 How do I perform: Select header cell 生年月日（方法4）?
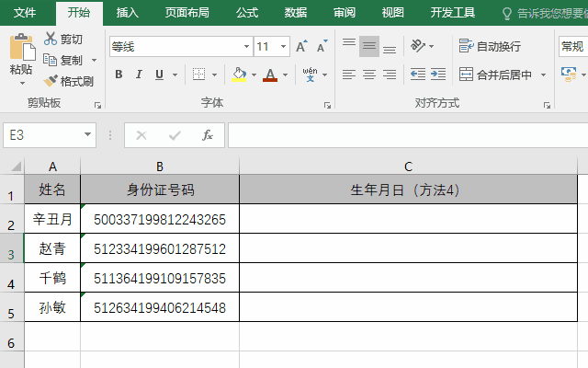[408, 190]
